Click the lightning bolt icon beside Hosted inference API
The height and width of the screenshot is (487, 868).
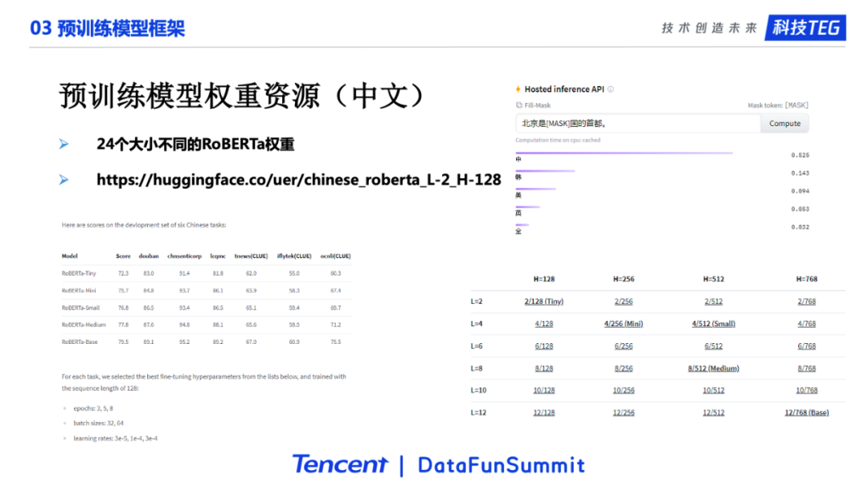(518, 89)
